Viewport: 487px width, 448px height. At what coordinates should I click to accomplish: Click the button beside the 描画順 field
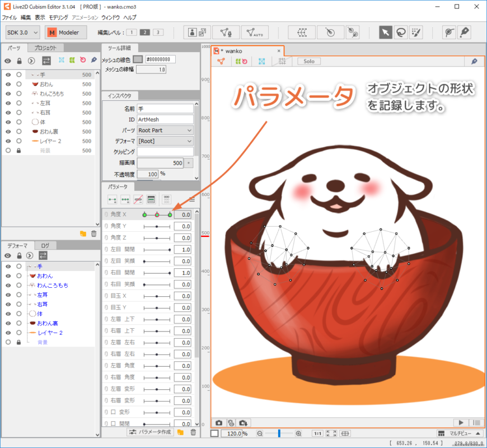coord(189,163)
